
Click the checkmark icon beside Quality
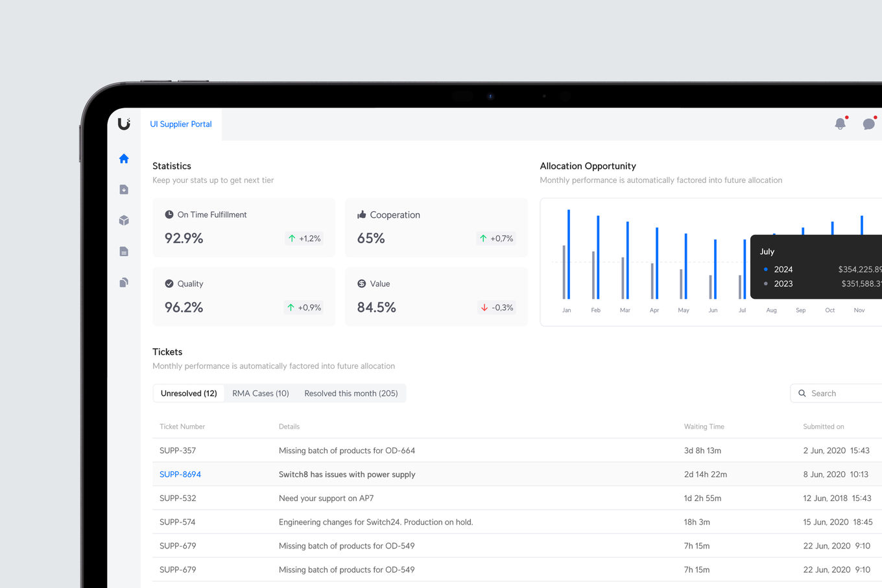pyautogui.click(x=169, y=284)
